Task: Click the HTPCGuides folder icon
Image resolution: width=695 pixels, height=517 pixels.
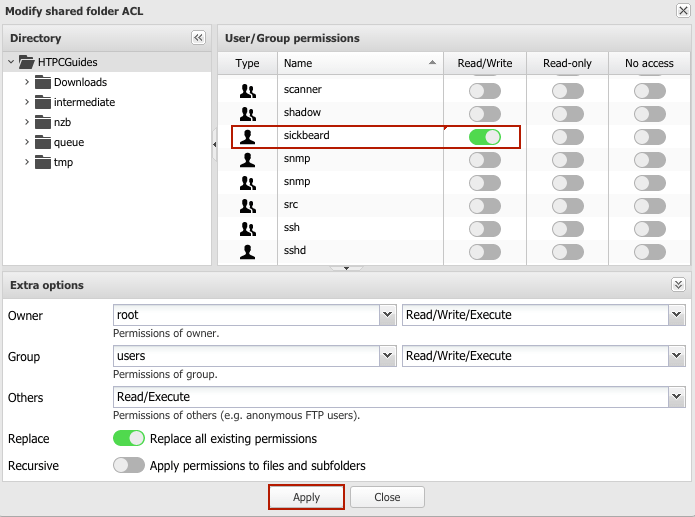Action: pyautogui.click(x=27, y=62)
